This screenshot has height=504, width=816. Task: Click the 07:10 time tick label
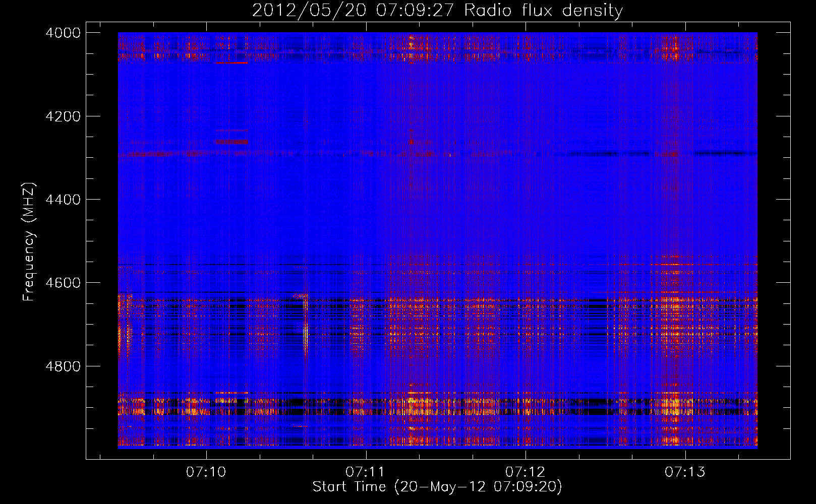[206, 472]
